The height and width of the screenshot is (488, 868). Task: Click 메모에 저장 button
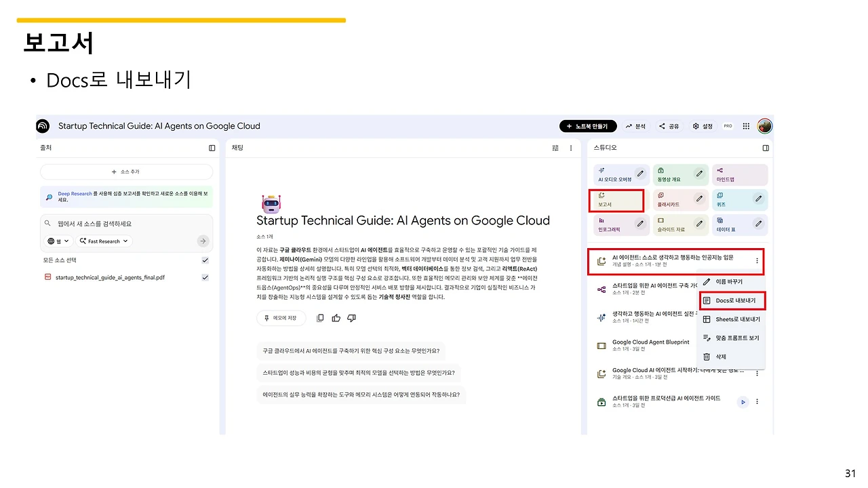coord(281,318)
